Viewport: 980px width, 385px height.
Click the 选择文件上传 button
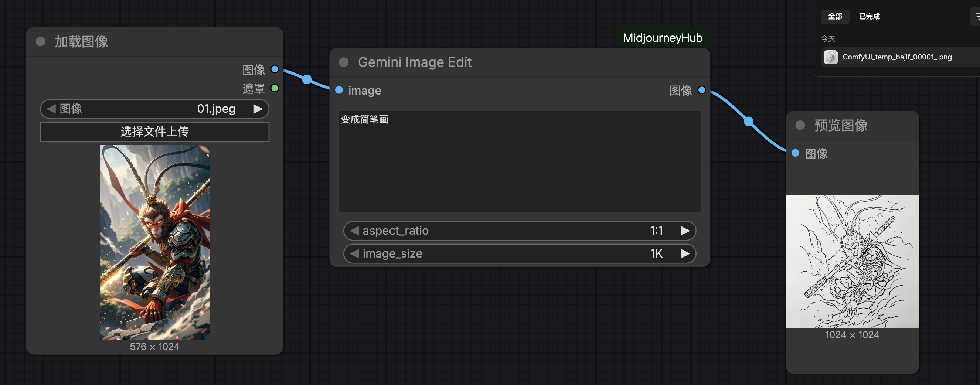pyautogui.click(x=154, y=132)
